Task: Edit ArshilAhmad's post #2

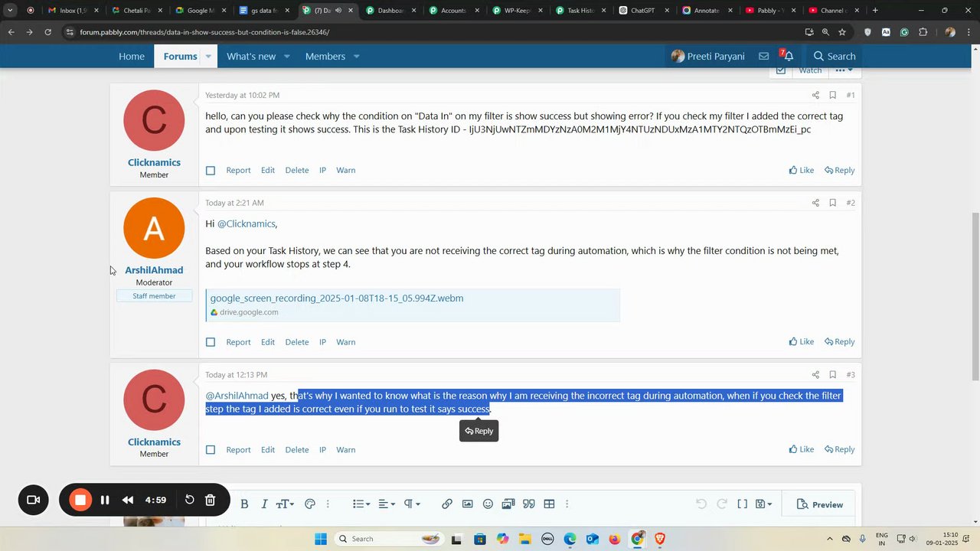Action: point(268,342)
